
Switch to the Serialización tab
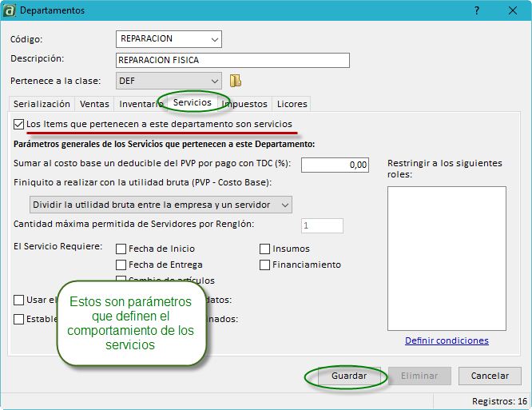tap(42, 104)
